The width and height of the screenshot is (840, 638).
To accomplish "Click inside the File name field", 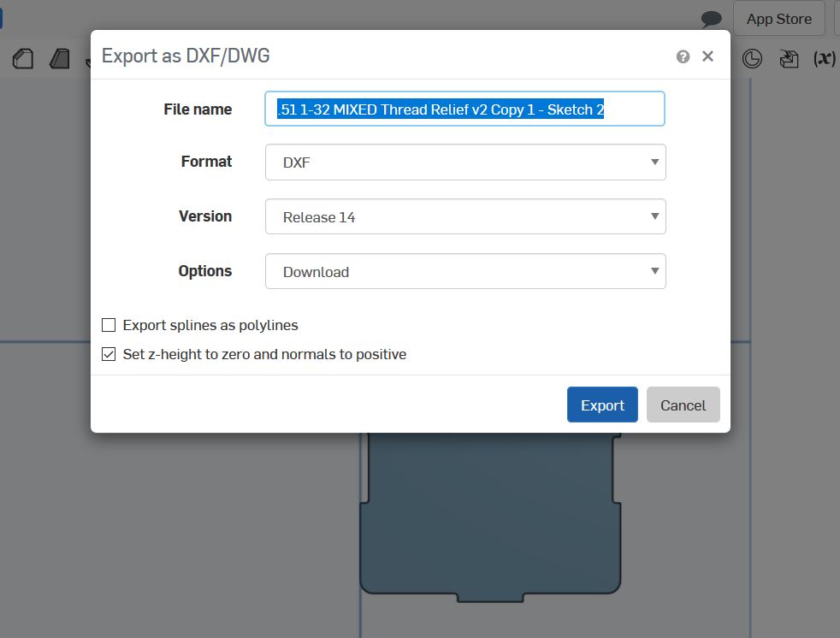I will click(465, 109).
